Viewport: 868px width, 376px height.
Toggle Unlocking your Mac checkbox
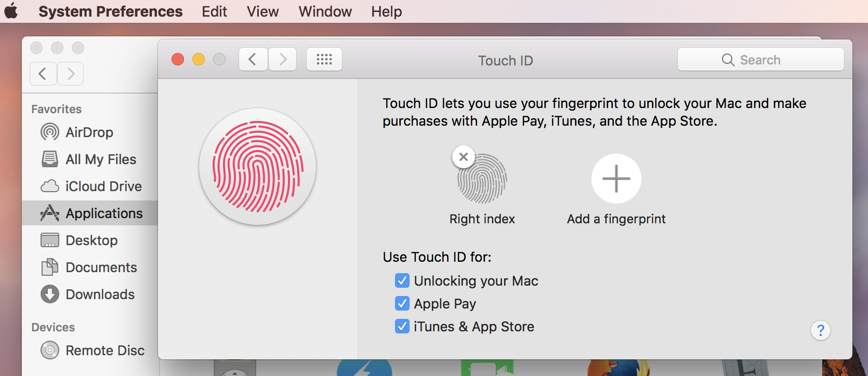click(402, 281)
